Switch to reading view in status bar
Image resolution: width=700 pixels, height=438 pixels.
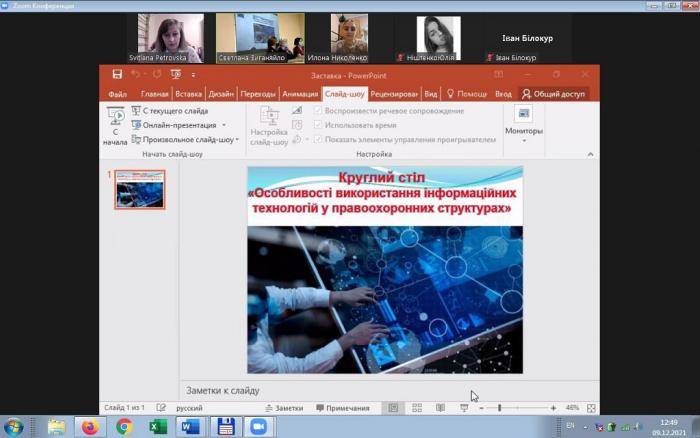(x=439, y=408)
